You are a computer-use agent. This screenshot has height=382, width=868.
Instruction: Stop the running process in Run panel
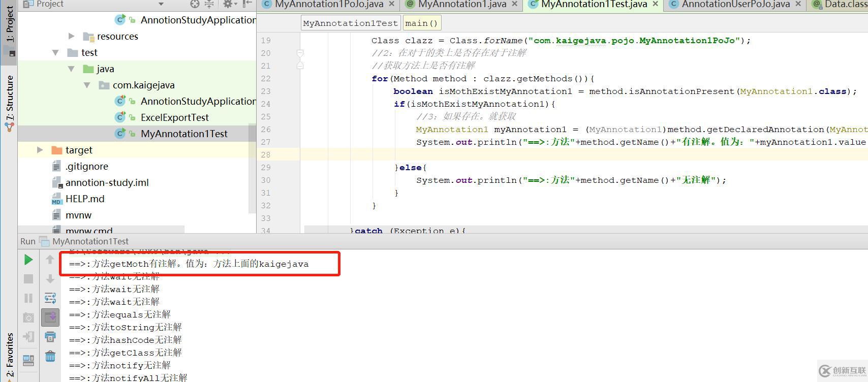28,279
